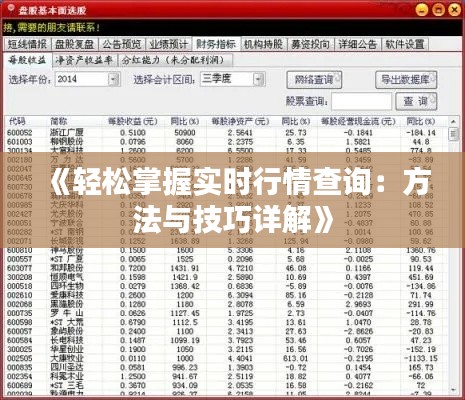The image size is (465, 400).
Task: Sort by the 每股收益(元) column header
Action: (x=133, y=121)
